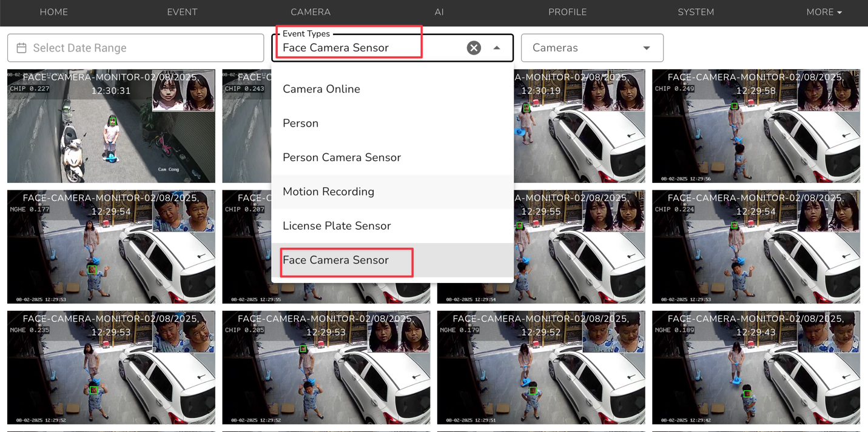Click the calendar icon in date range field
Image resolution: width=868 pixels, height=432 pixels.
coord(22,48)
